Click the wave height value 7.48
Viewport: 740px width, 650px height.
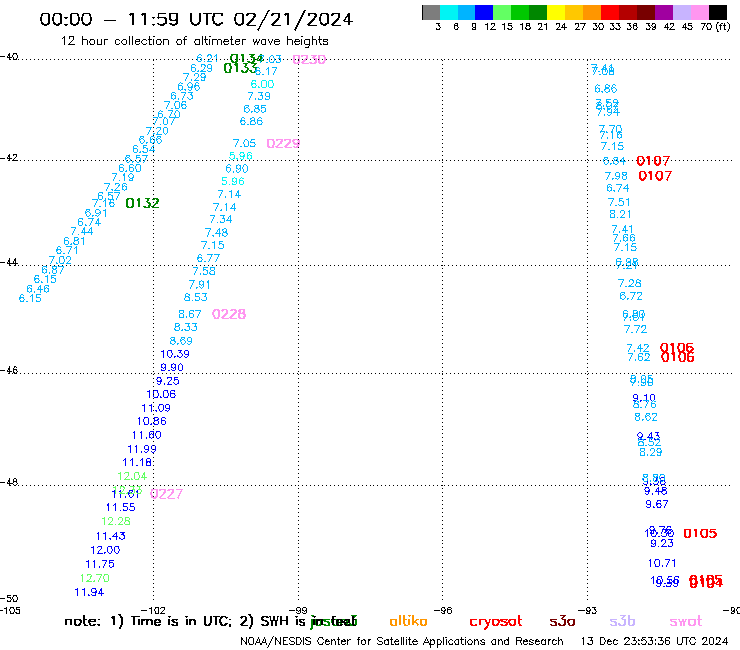(217, 233)
